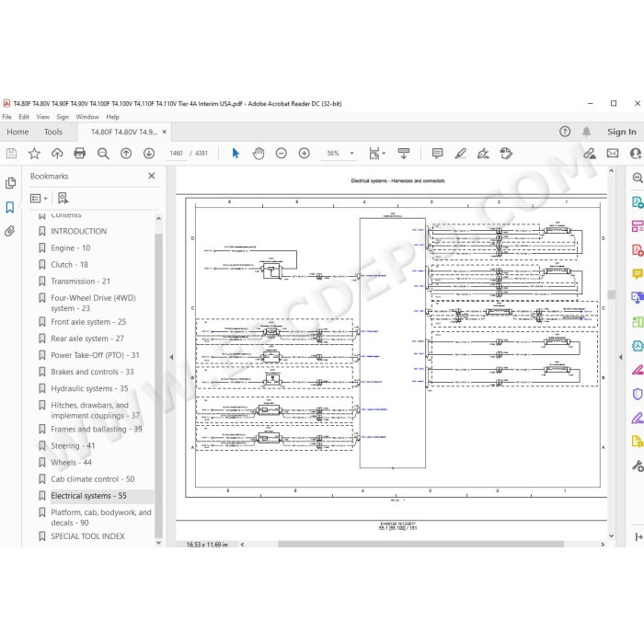Image resolution: width=644 pixels, height=644 pixels.
Task: Go to previous page arrow
Action: [x=126, y=154]
